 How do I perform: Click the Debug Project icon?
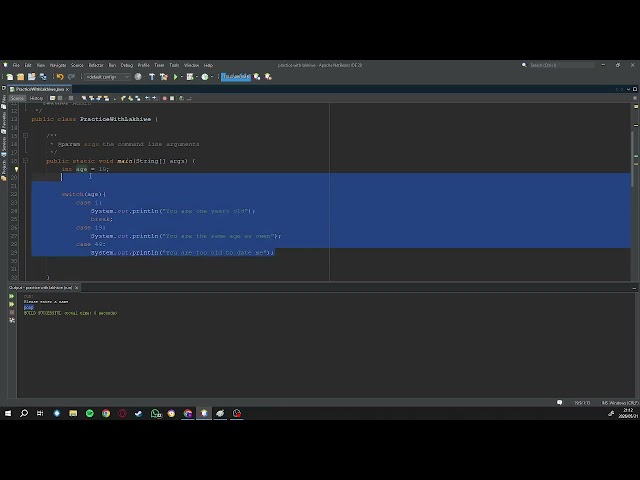[x=190, y=77]
